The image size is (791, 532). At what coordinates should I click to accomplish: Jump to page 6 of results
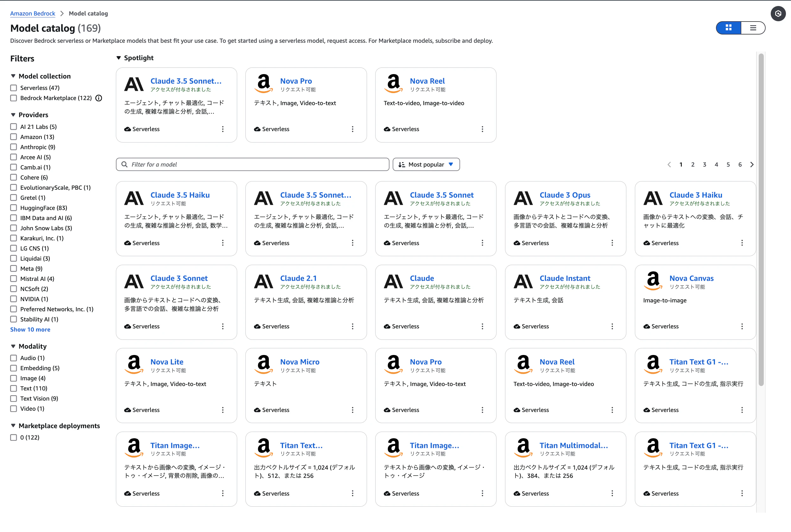pyautogui.click(x=740, y=165)
